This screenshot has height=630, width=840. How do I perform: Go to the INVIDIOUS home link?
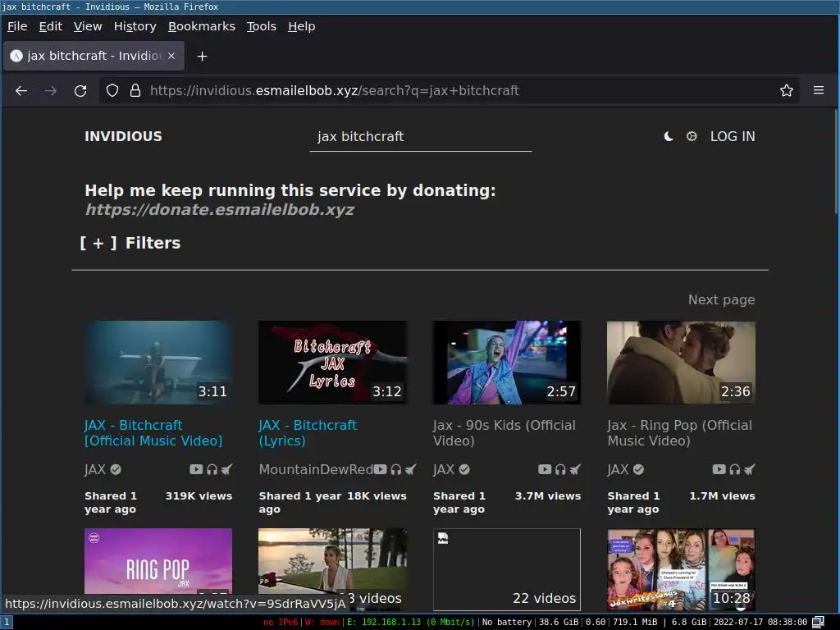click(x=123, y=137)
